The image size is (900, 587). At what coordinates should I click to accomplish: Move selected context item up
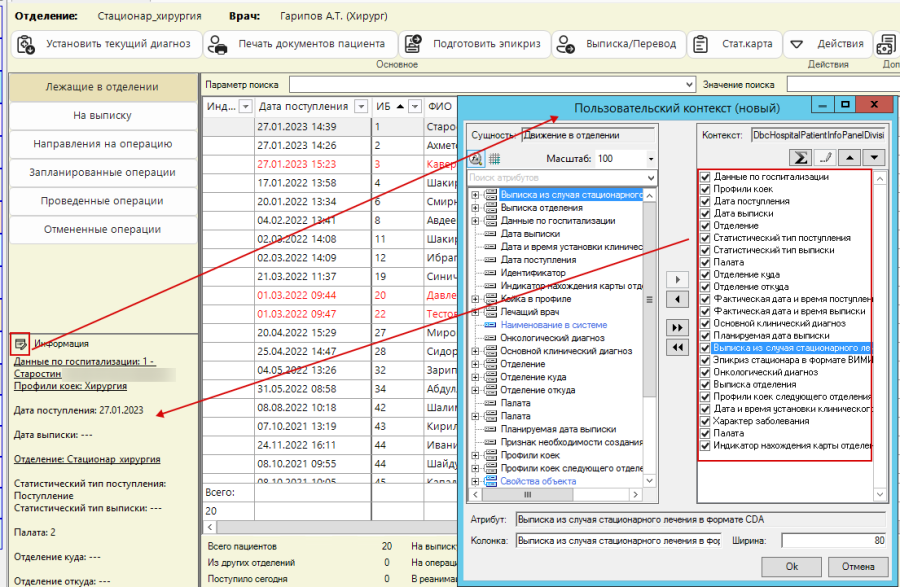pyautogui.click(x=849, y=157)
